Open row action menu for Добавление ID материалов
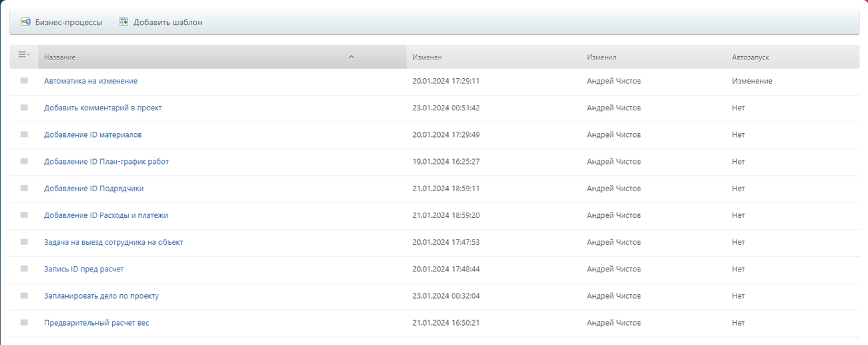This screenshot has width=868, height=345. point(24,134)
